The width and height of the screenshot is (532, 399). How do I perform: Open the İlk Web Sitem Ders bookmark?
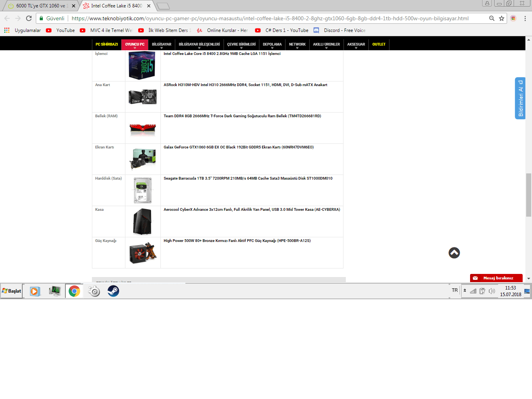click(165, 30)
